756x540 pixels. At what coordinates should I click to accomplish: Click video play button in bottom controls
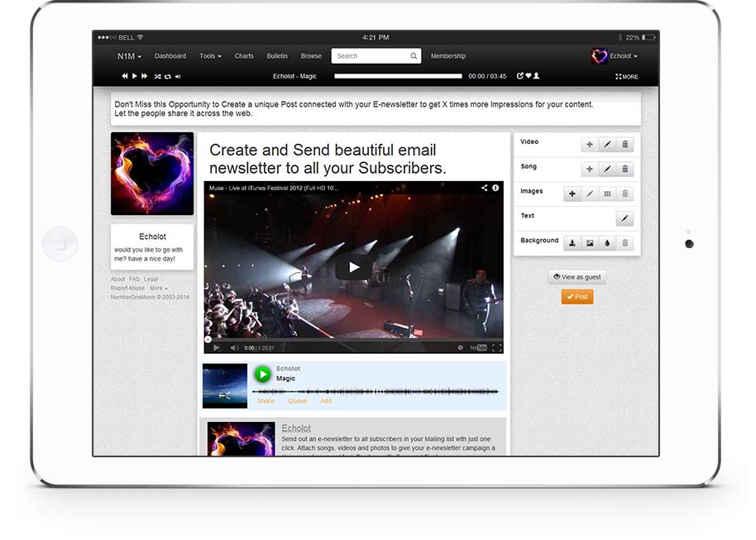coord(217,347)
